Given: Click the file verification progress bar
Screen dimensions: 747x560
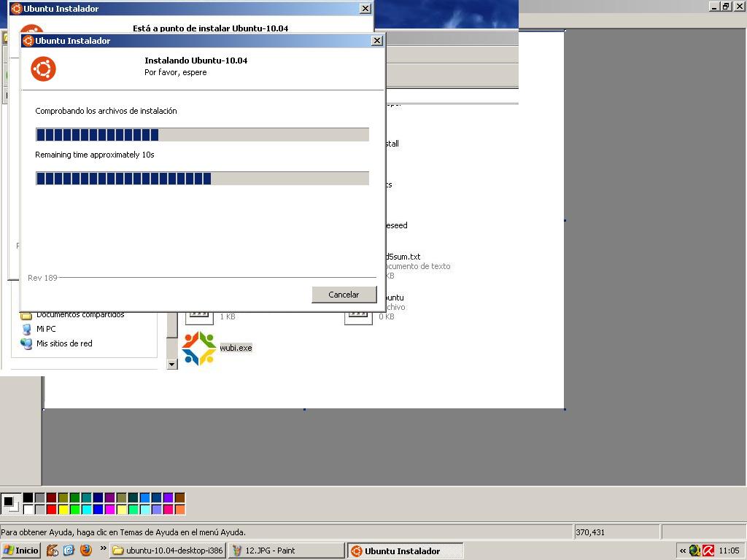Looking at the screenshot, I should click(x=203, y=134).
